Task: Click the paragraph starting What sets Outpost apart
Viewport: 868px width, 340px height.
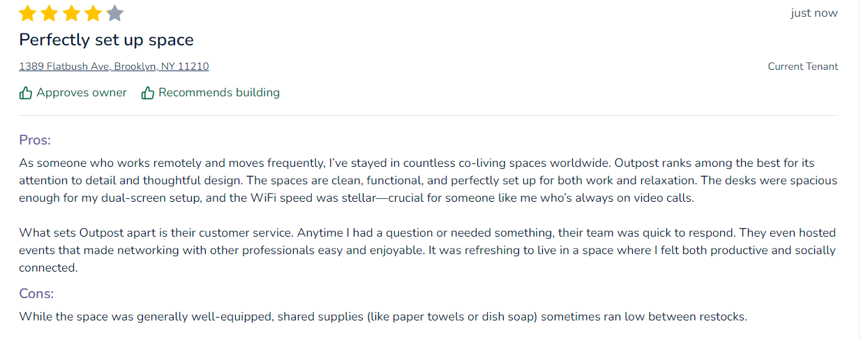Action: (427, 250)
